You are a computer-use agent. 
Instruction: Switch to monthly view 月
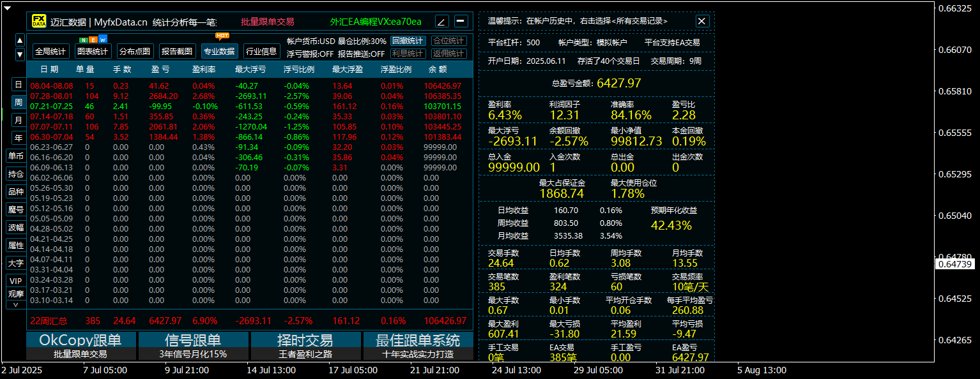pos(19,121)
